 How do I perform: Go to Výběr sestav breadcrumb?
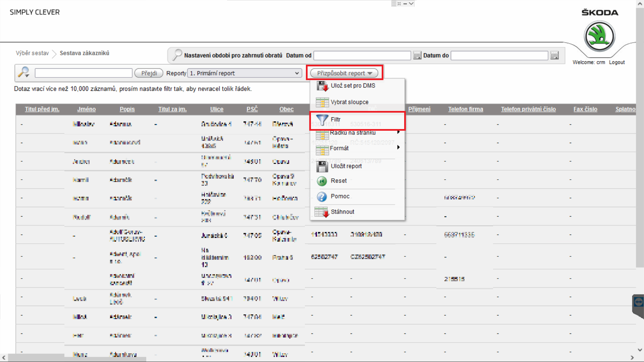coord(32,53)
